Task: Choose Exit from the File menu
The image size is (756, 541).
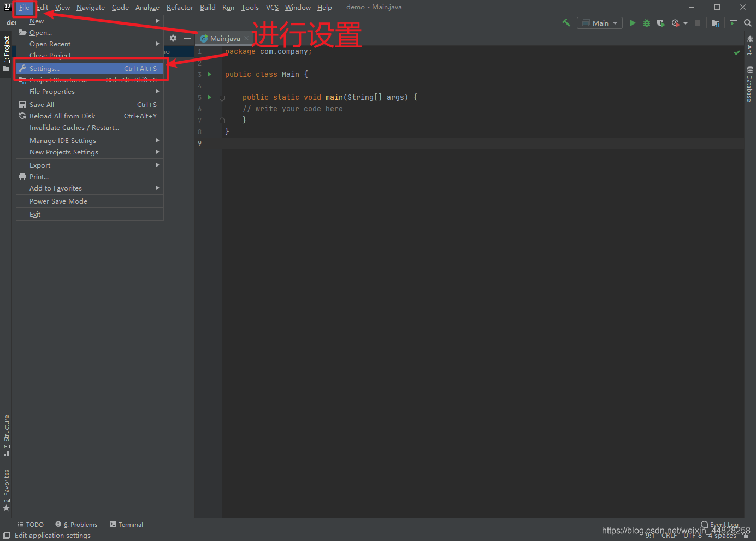Action: 90,215
